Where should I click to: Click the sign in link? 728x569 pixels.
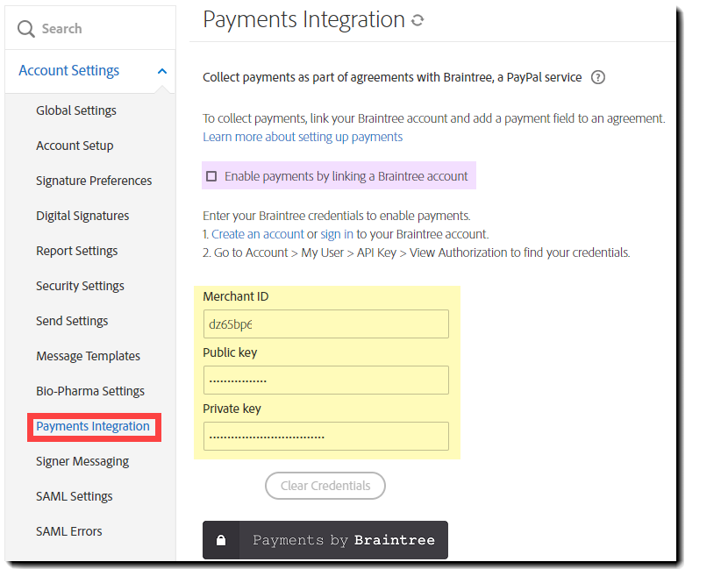coord(337,234)
